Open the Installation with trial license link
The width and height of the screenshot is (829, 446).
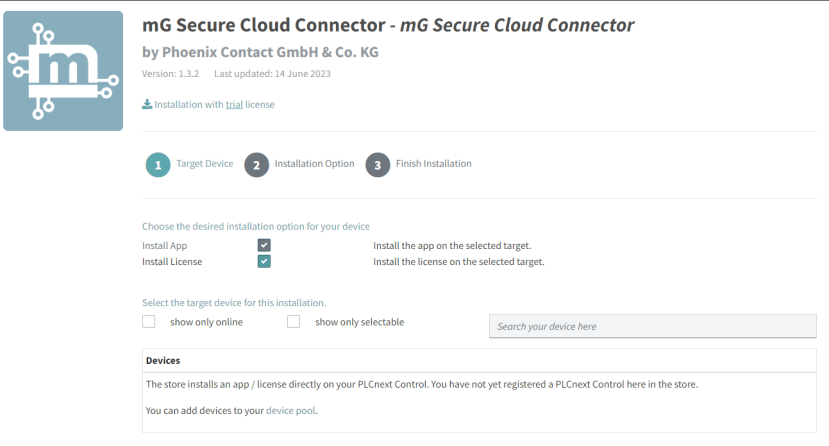(x=214, y=105)
